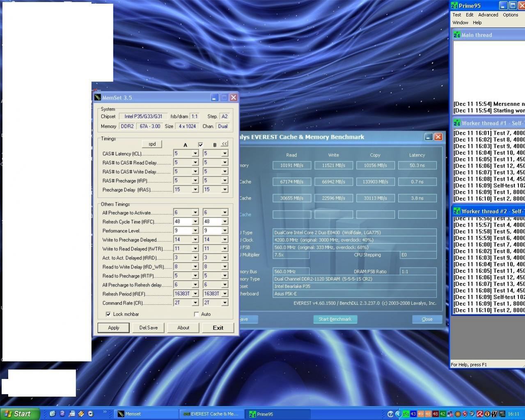
Task: Open CAS# Latency (tCL) column A dropdown
Action: [195, 154]
